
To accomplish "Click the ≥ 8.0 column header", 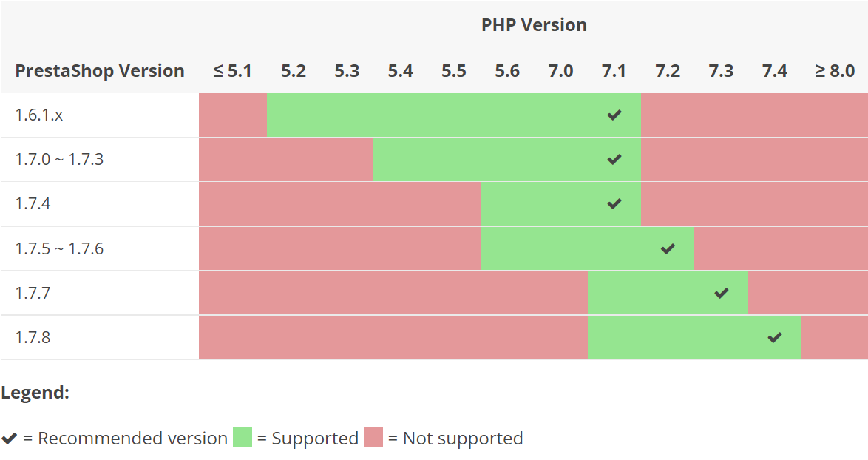I will (x=835, y=71).
